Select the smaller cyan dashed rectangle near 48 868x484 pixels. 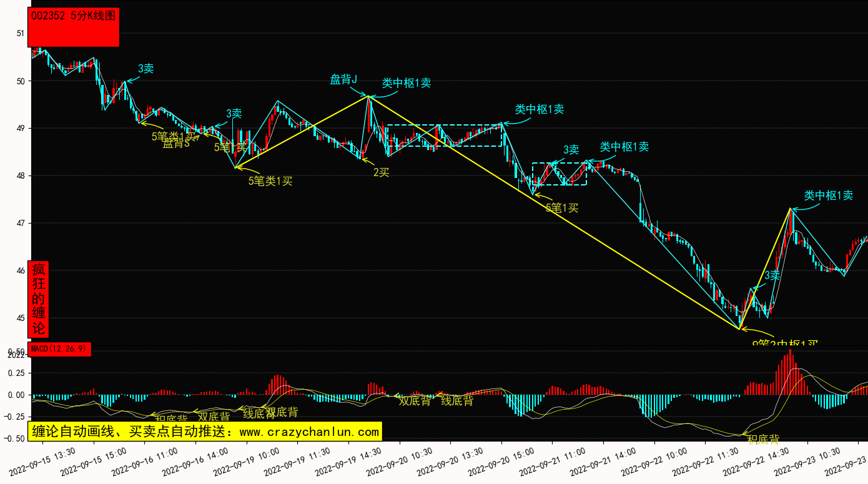pos(560,174)
